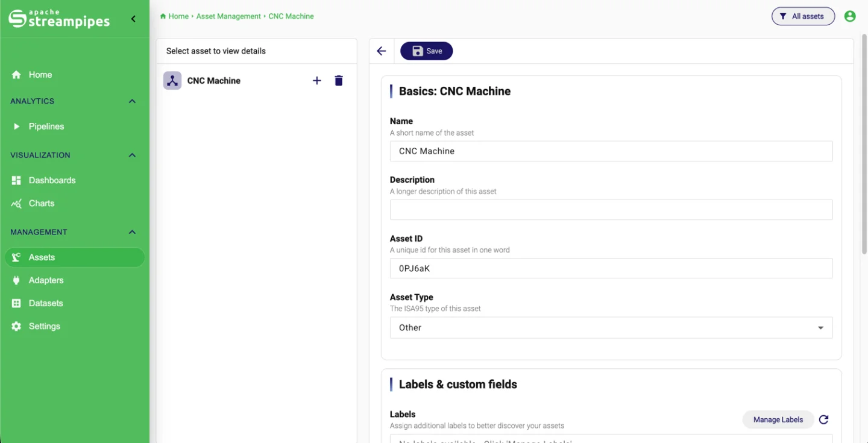
Task: Open the All assets filter button
Action: point(803,16)
